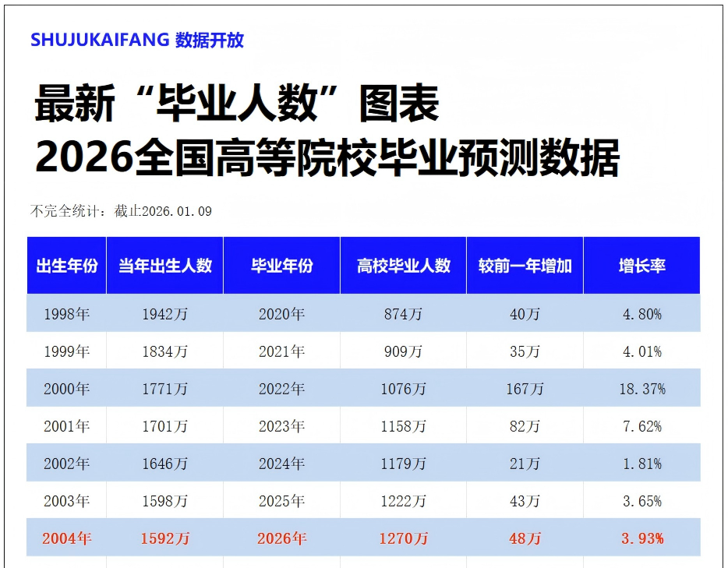This screenshot has width=728, height=568.
Task: Select the 当年出生人数 column header
Action: pyautogui.click(x=164, y=266)
